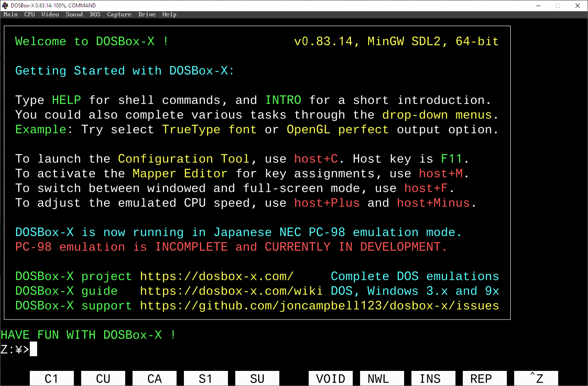Click the red 'host+F' shortcut text
The image size is (588, 386).
[426, 188]
